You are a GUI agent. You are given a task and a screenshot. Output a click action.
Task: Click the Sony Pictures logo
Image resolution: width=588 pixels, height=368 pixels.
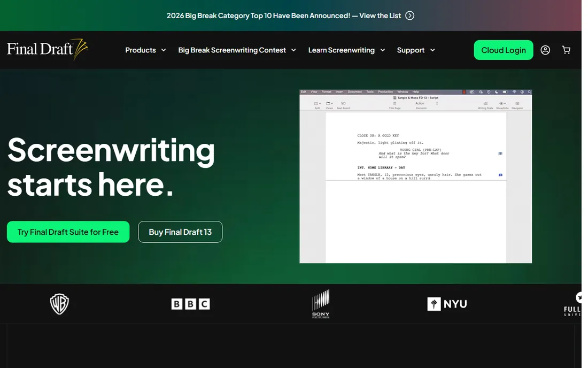click(x=321, y=304)
